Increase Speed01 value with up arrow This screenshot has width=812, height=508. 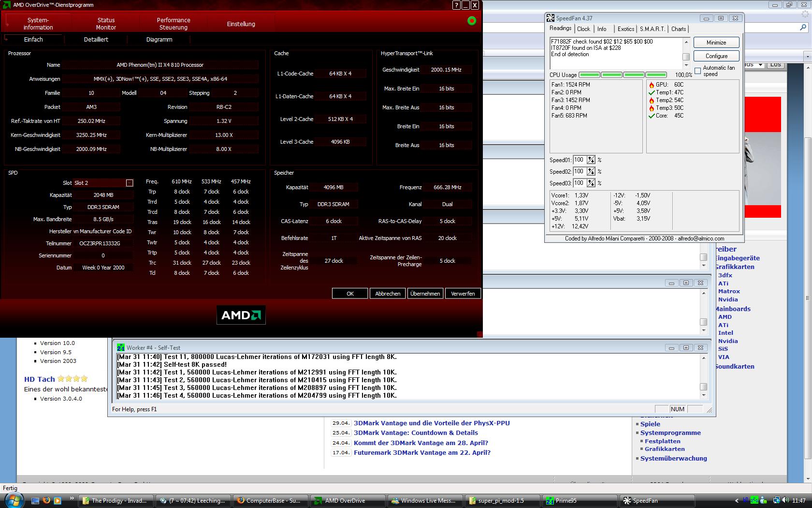[x=591, y=158]
